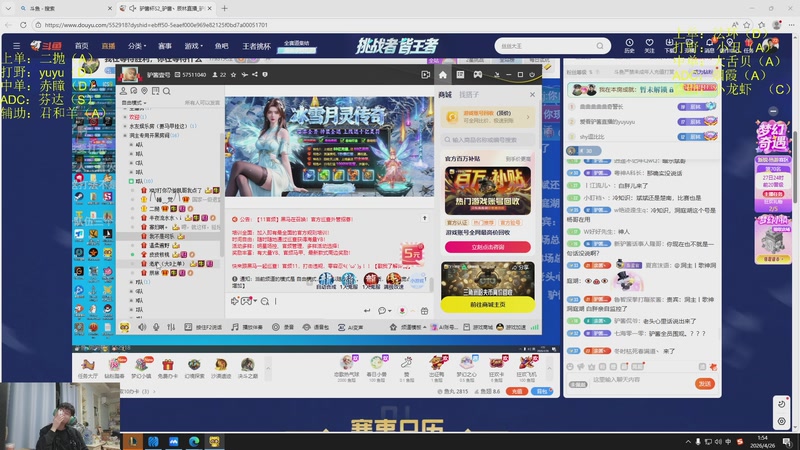Screen dimensions: 800x450
Task: Click the YY store search input field
Action: coord(488,139)
